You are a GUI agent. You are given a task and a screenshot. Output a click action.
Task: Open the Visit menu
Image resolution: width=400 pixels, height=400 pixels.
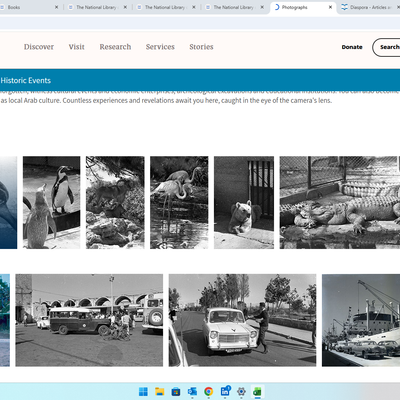pyautogui.click(x=77, y=47)
